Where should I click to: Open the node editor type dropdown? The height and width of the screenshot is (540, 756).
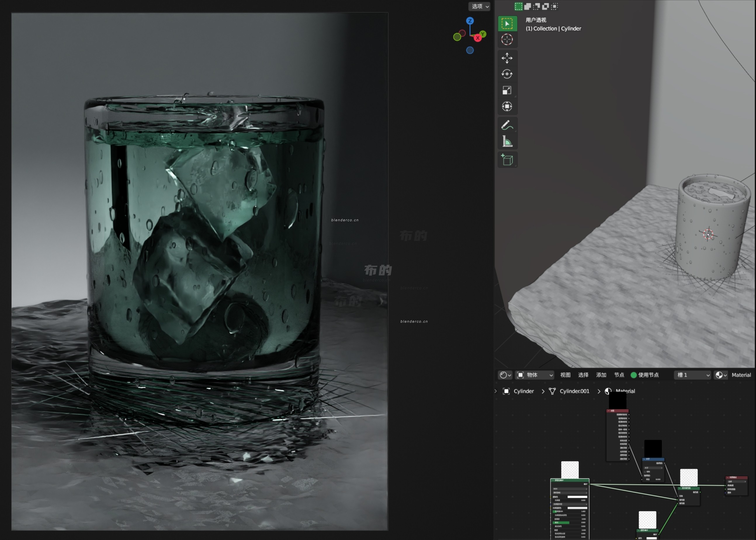click(x=505, y=375)
